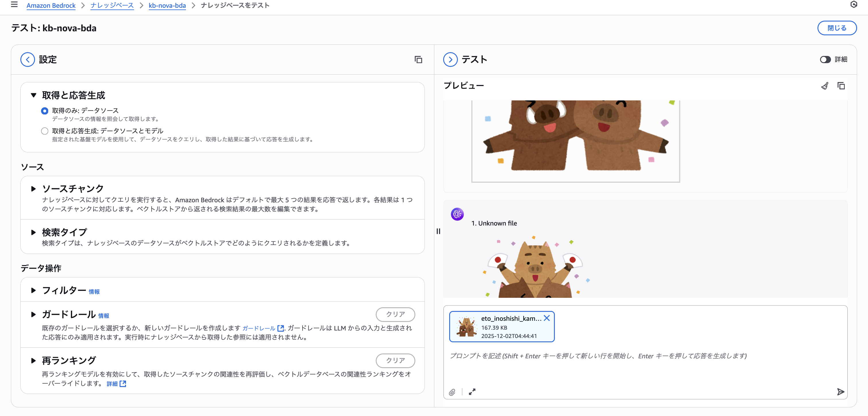This screenshot has width=868, height=416.
Task: Click the circled arrow beside テスト heading
Action: (450, 60)
